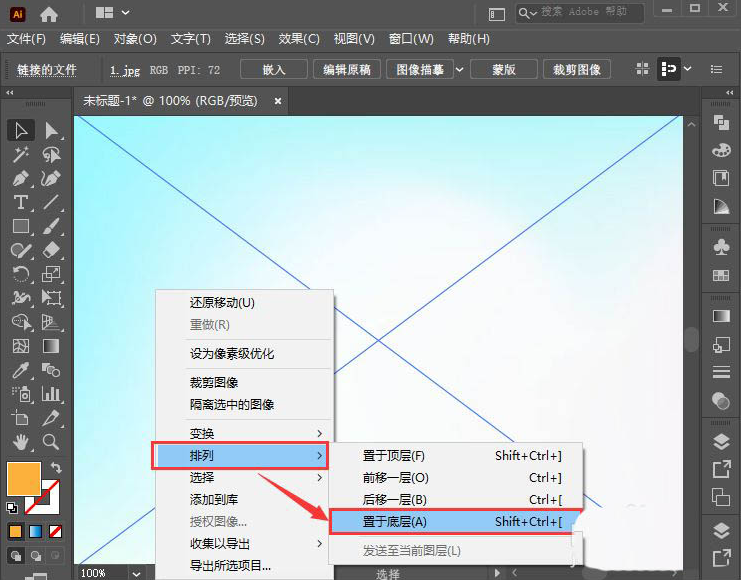Screen dimensions: 741x580
Task: Open the 文件(F) menu
Action: click(x=26, y=39)
